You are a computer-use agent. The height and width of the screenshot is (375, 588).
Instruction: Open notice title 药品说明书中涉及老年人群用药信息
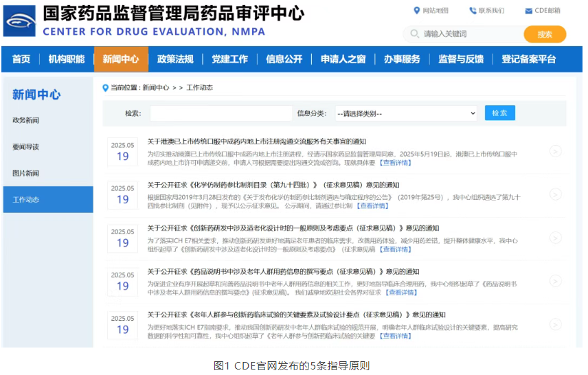pyautogui.click(x=283, y=271)
